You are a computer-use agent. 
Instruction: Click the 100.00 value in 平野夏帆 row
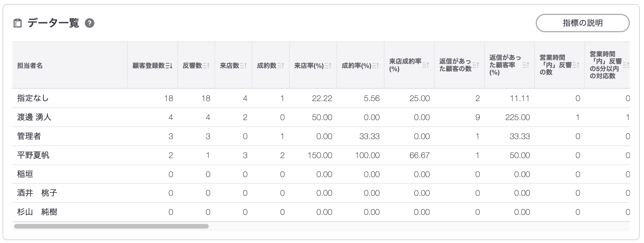pyautogui.click(x=368, y=155)
